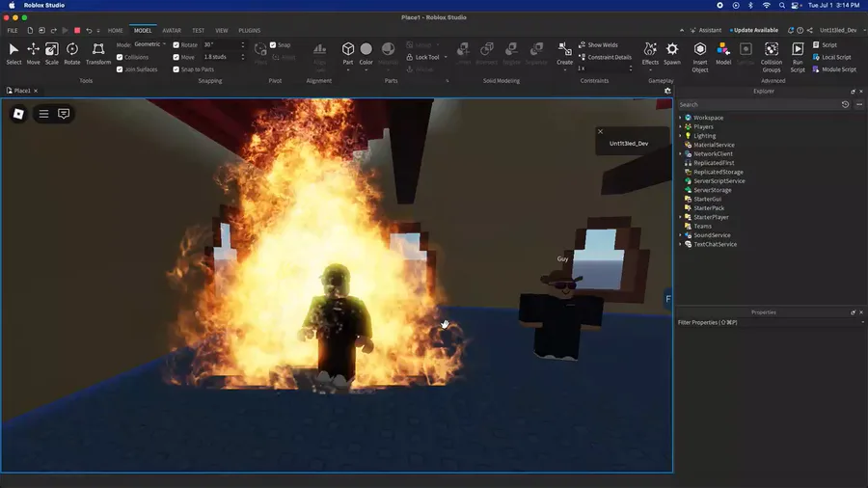Open the Wi-Fi menu bar icon
Image resolution: width=868 pixels, height=488 pixels.
(x=766, y=5)
